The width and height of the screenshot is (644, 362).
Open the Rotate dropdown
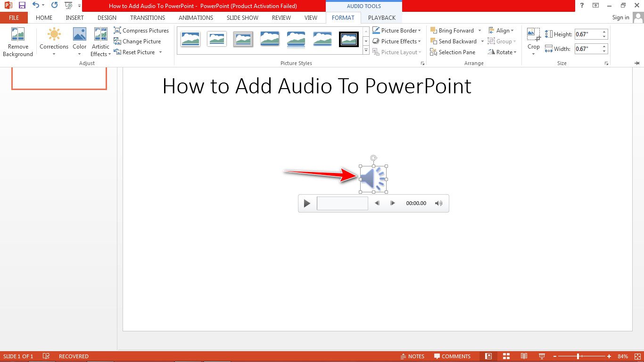click(503, 52)
